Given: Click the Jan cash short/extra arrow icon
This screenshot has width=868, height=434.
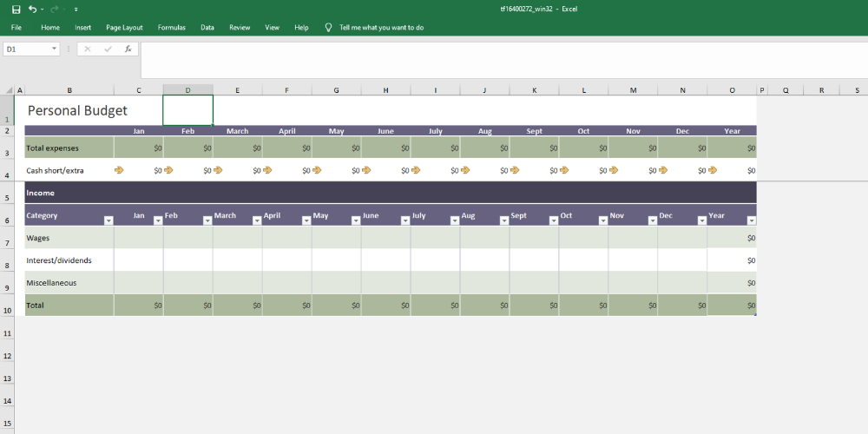Looking at the screenshot, I should pyautogui.click(x=119, y=170).
